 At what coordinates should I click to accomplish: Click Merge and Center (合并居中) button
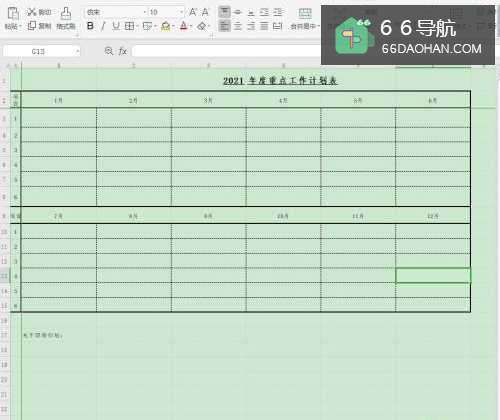coord(305,19)
